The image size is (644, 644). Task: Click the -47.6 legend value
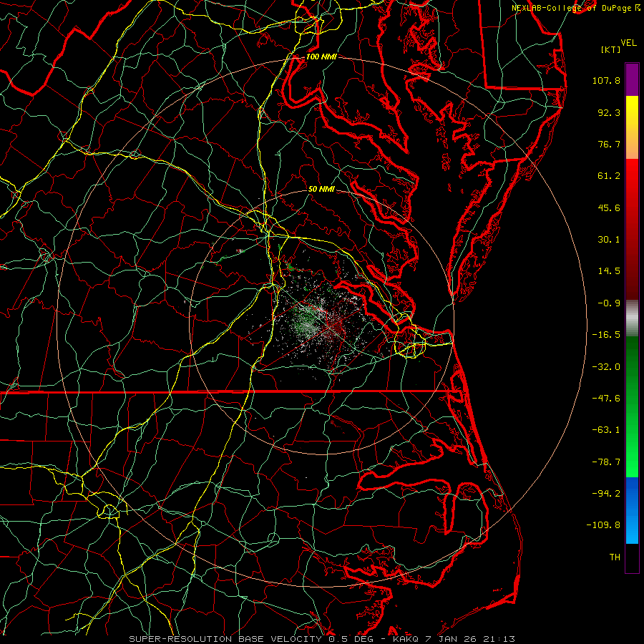pos(606,399)
